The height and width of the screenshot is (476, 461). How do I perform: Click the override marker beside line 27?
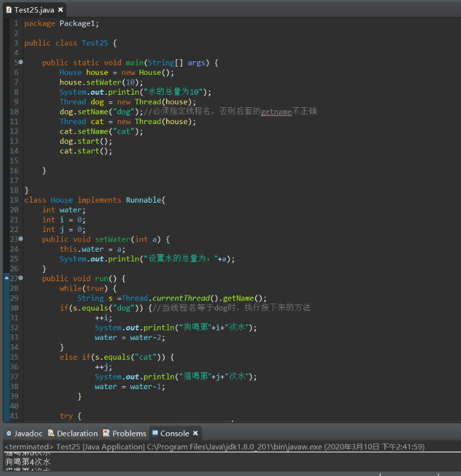[7, 278]
